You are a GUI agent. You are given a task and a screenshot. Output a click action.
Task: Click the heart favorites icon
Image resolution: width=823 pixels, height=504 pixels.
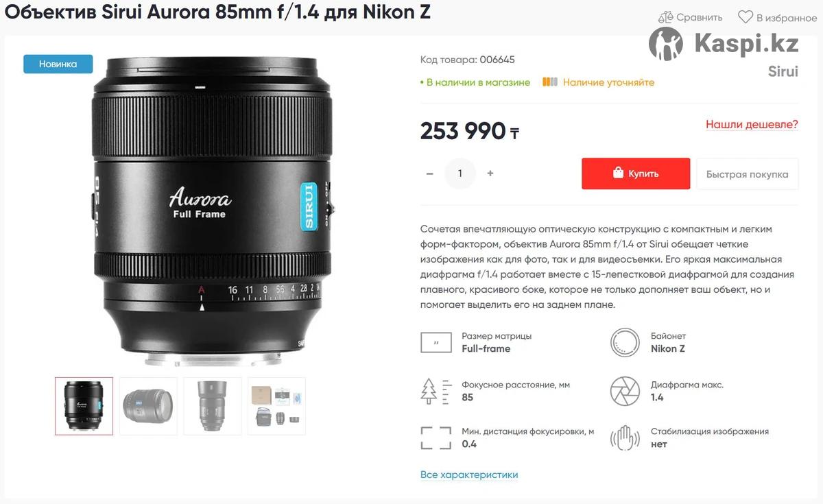[745, 17]
